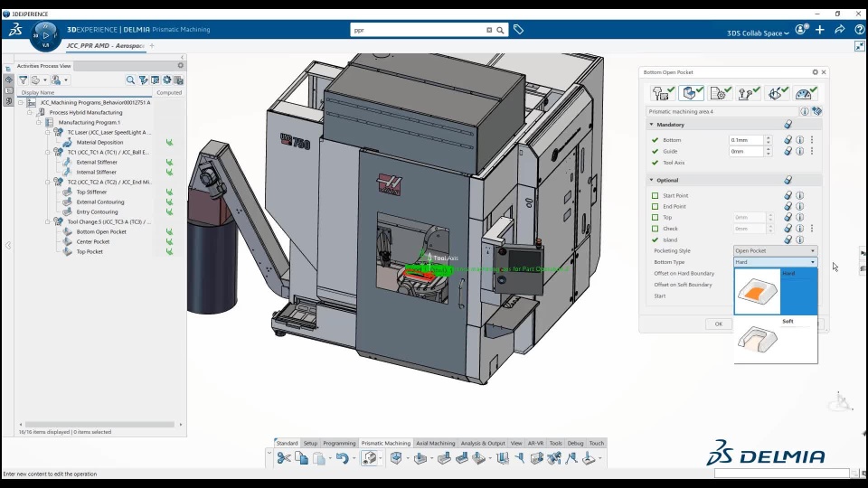Open the Pocketing Style dropdown
868x488 pixels.
[775, 250]
